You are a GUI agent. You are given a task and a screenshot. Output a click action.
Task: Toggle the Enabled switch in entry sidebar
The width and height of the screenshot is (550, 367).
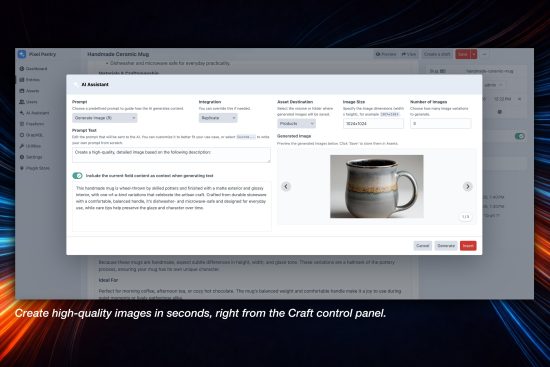(519, 136)
